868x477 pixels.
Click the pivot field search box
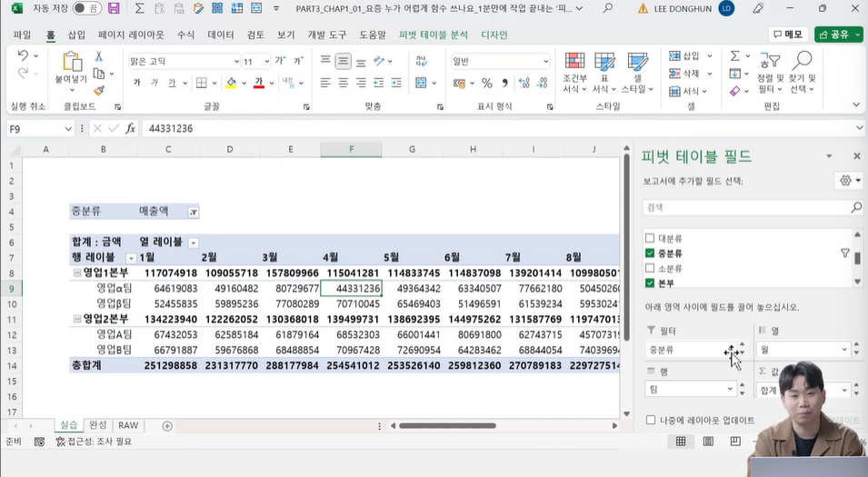tap(753, 207)
